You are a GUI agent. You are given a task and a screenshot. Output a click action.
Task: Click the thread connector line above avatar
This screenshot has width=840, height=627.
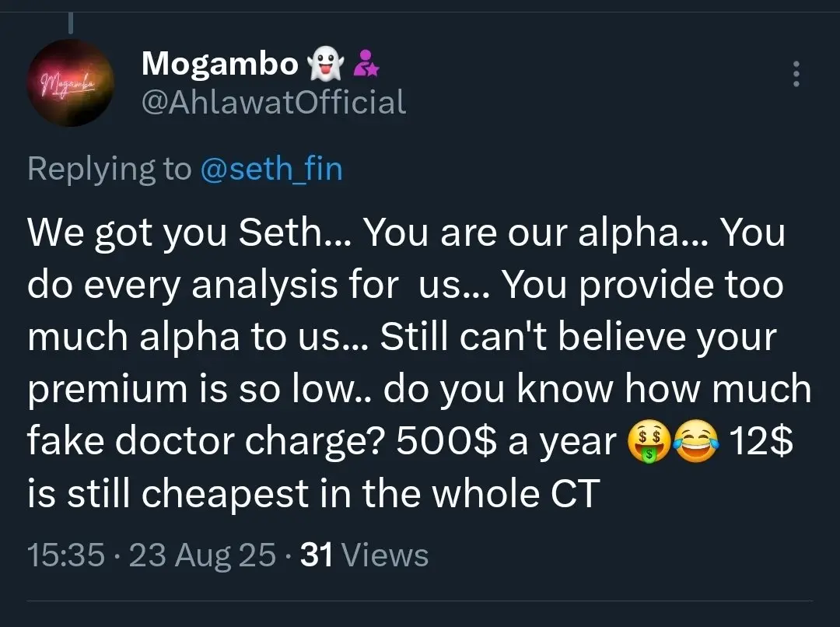70,22
